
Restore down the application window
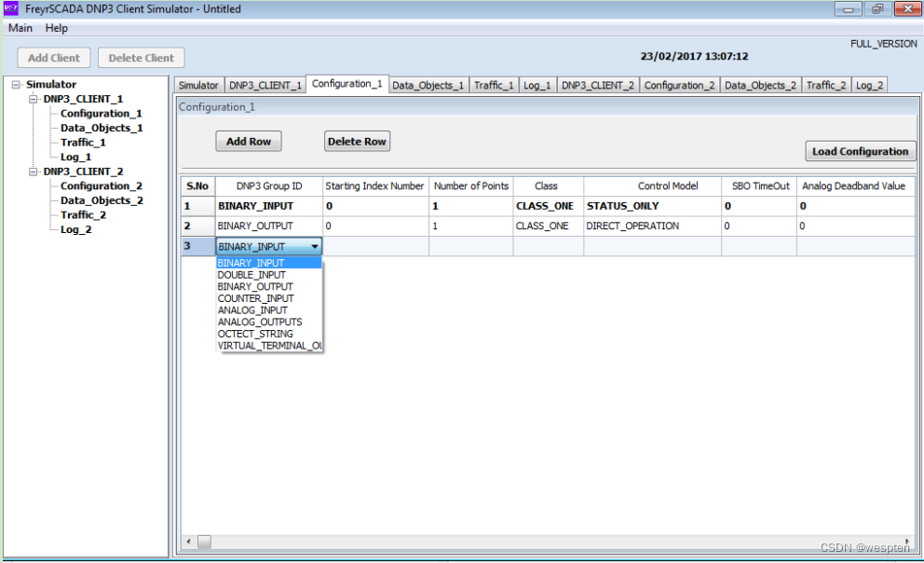(x=877, y=8)
